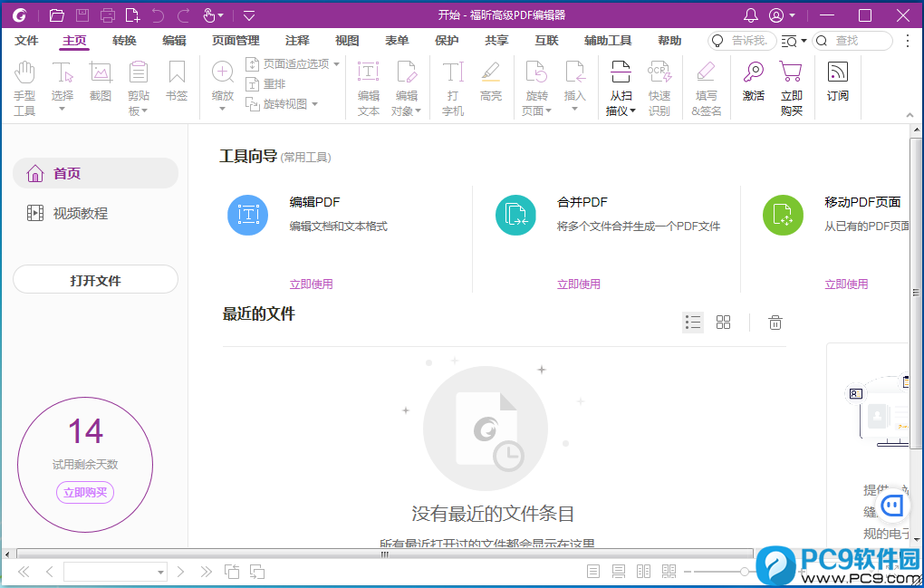924x588 pixels.
Task: Open page number combo box dropdown
Action: coord(159,572)
